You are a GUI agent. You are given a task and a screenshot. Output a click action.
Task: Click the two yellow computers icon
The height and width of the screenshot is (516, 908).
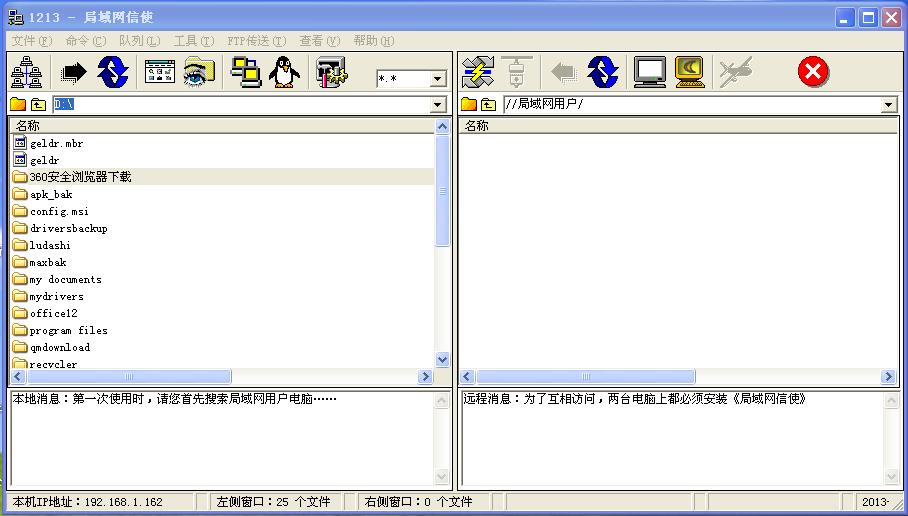coord(246,72)
